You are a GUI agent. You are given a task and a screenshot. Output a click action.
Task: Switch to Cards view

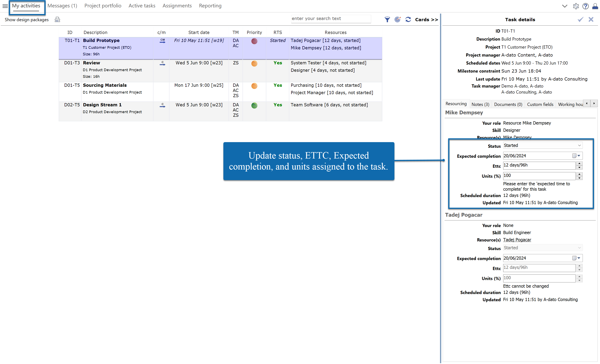pos(426,19)
